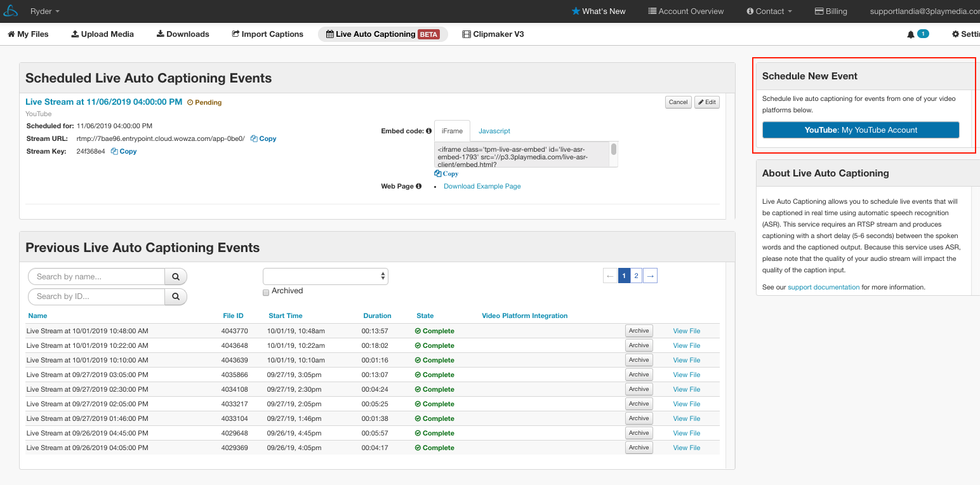Sort by Video Platform Integration header

coord(524,316)
